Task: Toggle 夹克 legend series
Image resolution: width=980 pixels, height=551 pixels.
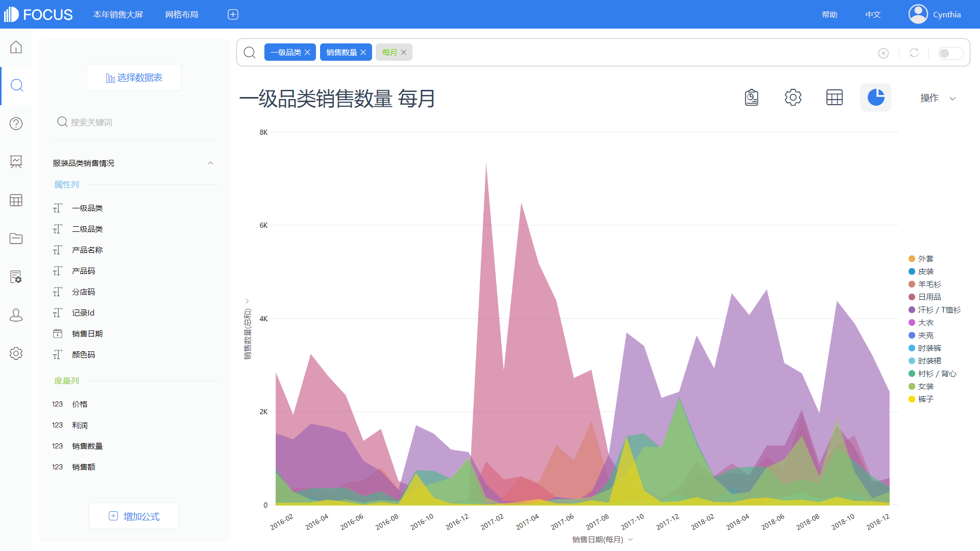Action: (921, 335)
